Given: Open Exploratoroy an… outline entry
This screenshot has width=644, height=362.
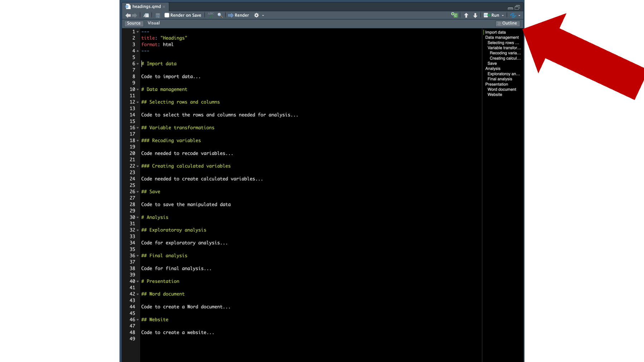Looking at the screenshot, I should 504,74.
